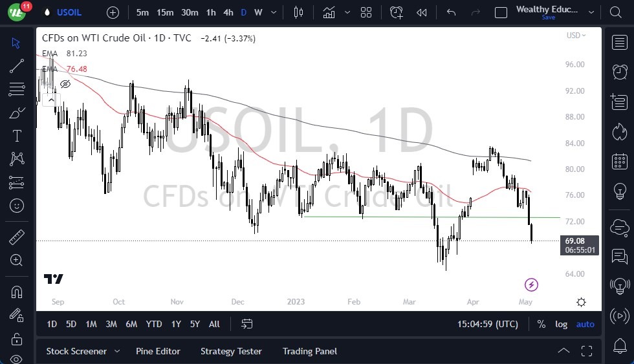Screen dimensions: 634x364
Task: Click the 4h timeframe button
Action: pos(228,12)
